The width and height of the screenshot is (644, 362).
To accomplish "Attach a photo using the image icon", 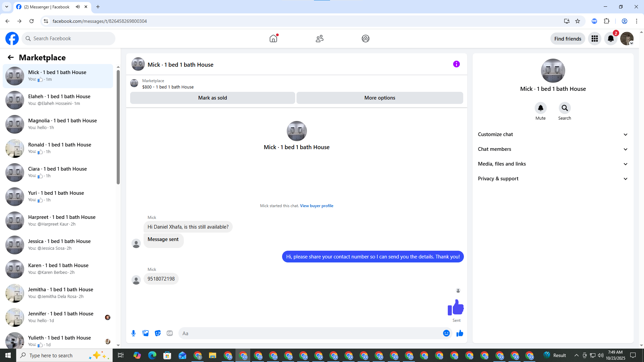I will (146, 333).
